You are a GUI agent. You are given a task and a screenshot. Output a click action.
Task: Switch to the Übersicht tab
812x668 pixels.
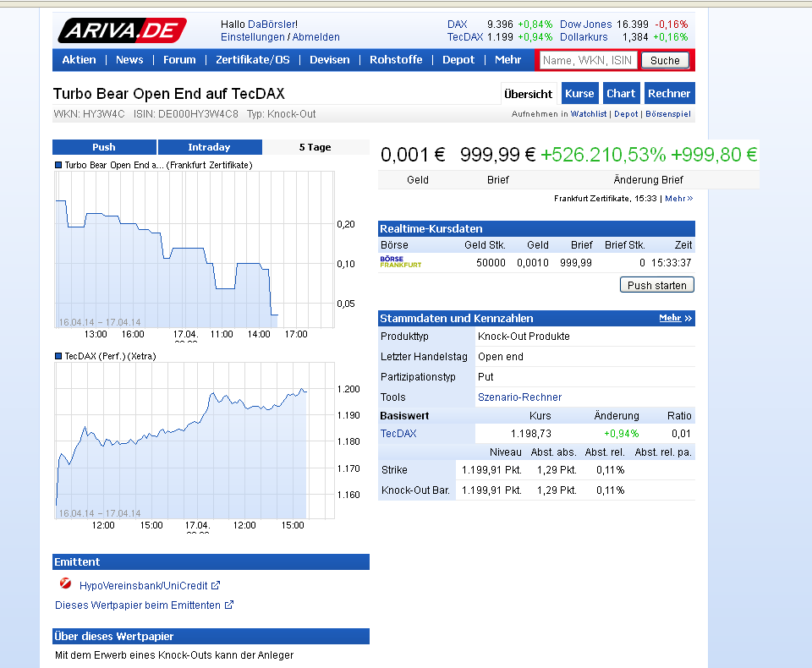click(x=528, y=94)
